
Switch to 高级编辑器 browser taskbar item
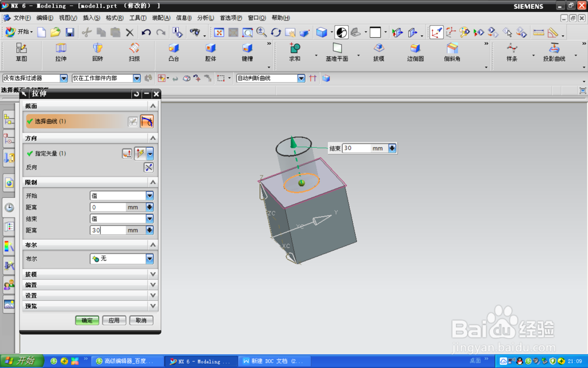click(127, 362)
